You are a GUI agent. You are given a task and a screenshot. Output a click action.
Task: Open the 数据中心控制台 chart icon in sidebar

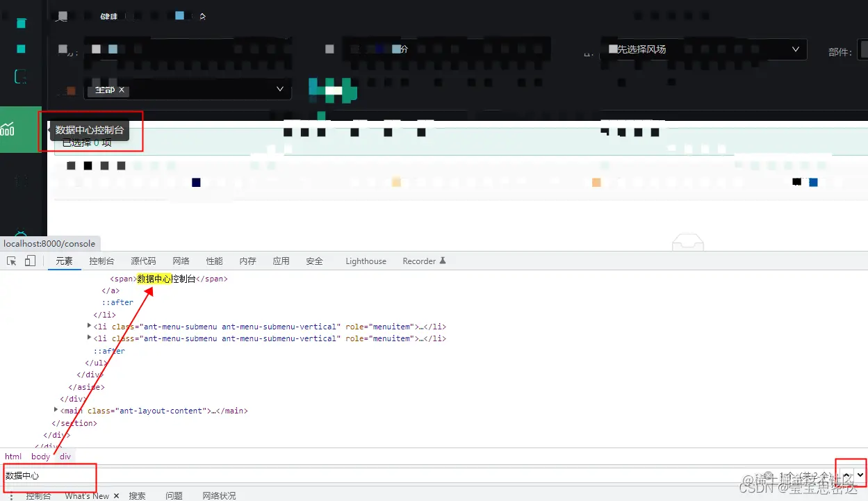coord(8,129)
